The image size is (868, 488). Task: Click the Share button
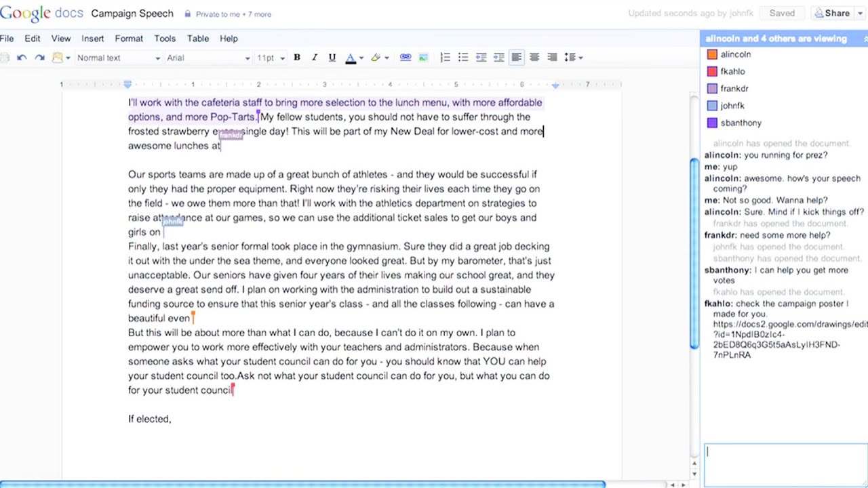click(832, 14)
